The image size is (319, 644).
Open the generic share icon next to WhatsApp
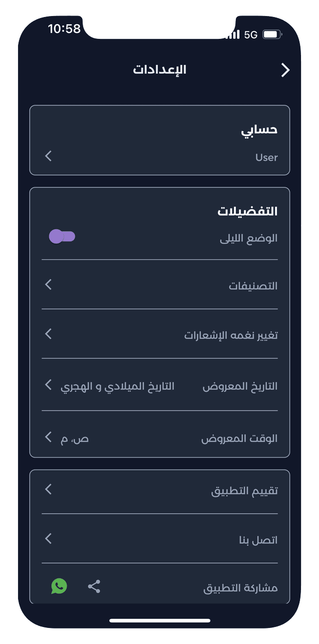[93, 586]
